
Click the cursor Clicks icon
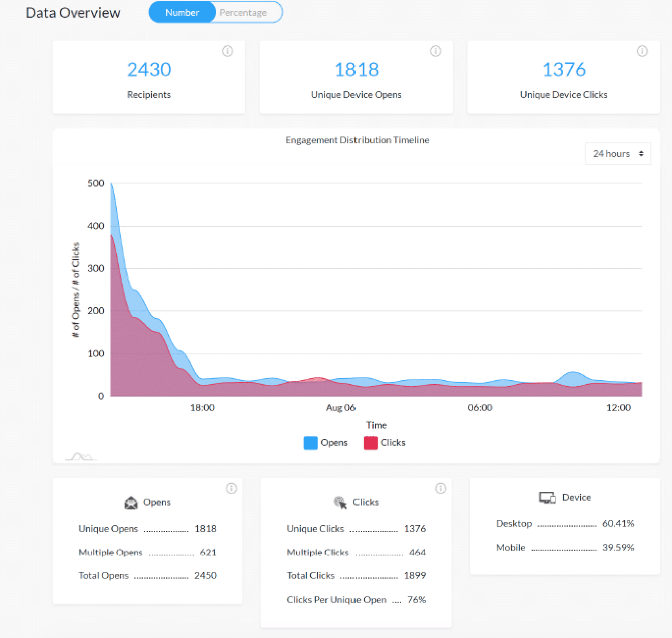[x=340, y=503]
